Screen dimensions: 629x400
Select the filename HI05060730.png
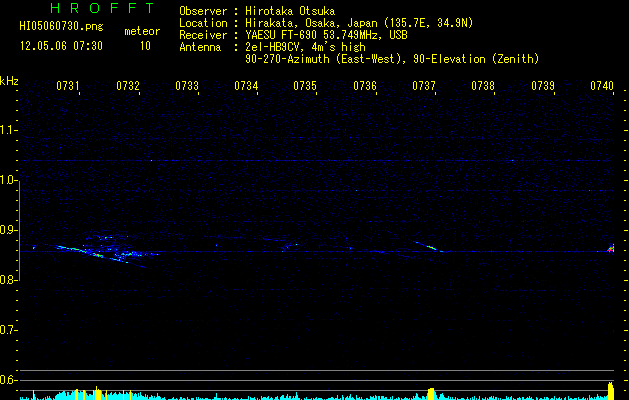[61, 26]
